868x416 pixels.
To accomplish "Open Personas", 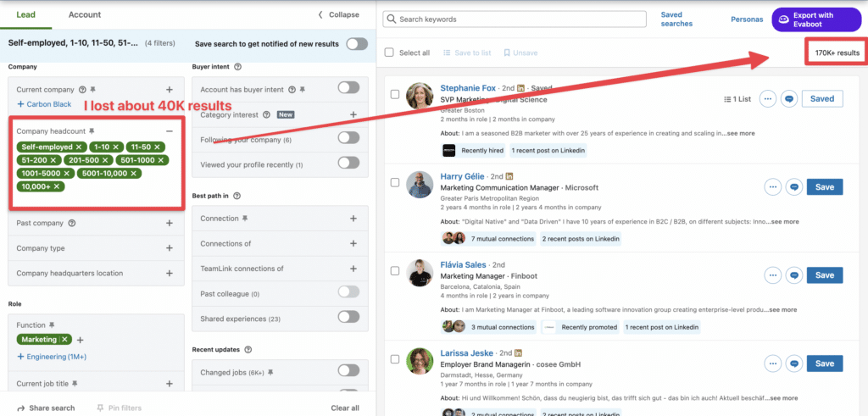I will pyautogui.click(x=748, y=19).
